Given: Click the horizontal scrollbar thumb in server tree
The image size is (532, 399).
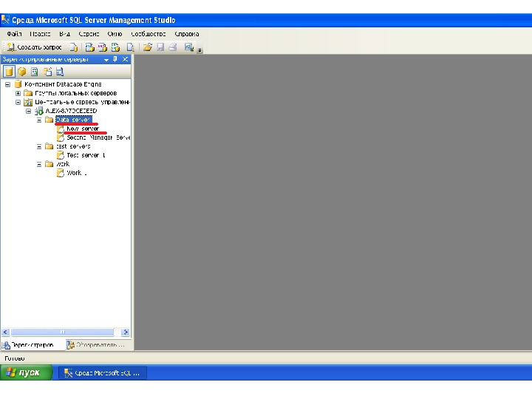Looking at the screenshot, I should [x=62, y=332].
